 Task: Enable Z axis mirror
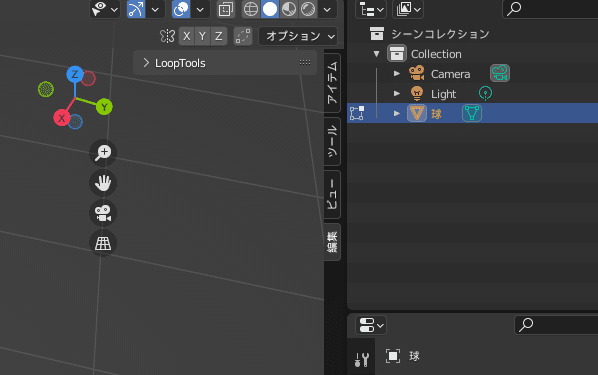click(x=219, y=36)
